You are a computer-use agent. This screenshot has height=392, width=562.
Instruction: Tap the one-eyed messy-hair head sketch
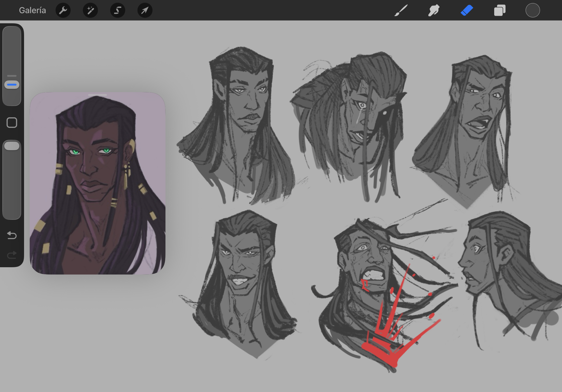coord(357,118)
